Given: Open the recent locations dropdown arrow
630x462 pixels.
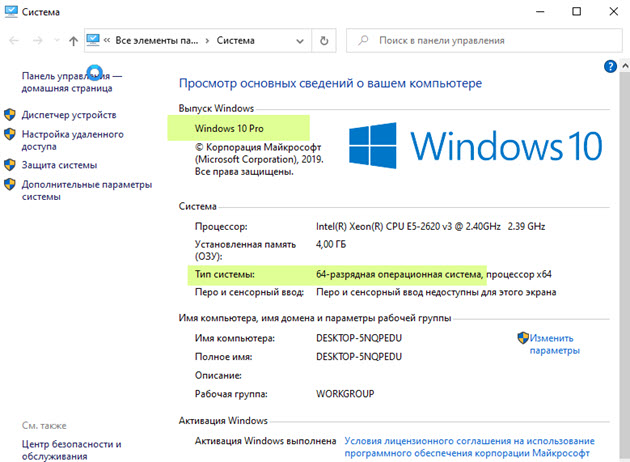Looking at the screenshot, I should (x=57, y=41).
